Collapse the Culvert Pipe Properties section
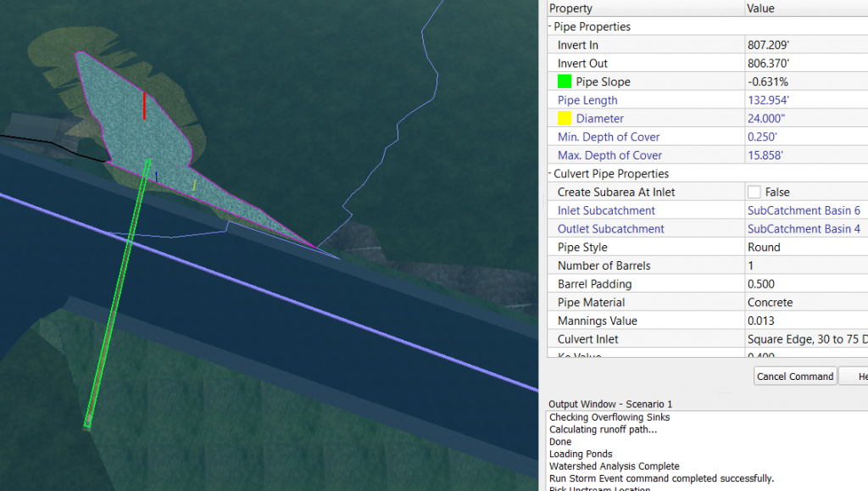 549,173
